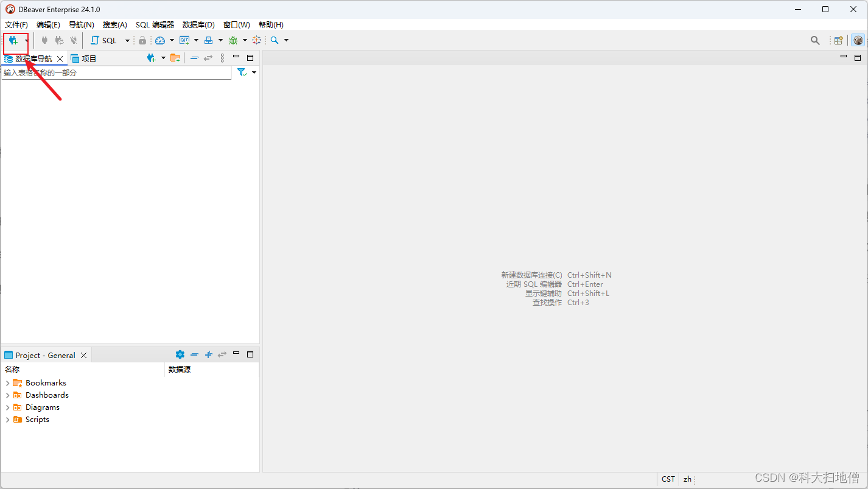The width and height of the screenshot is (868, 489).
Task: Click the CST timezone status item
Action: coord(668,479)
